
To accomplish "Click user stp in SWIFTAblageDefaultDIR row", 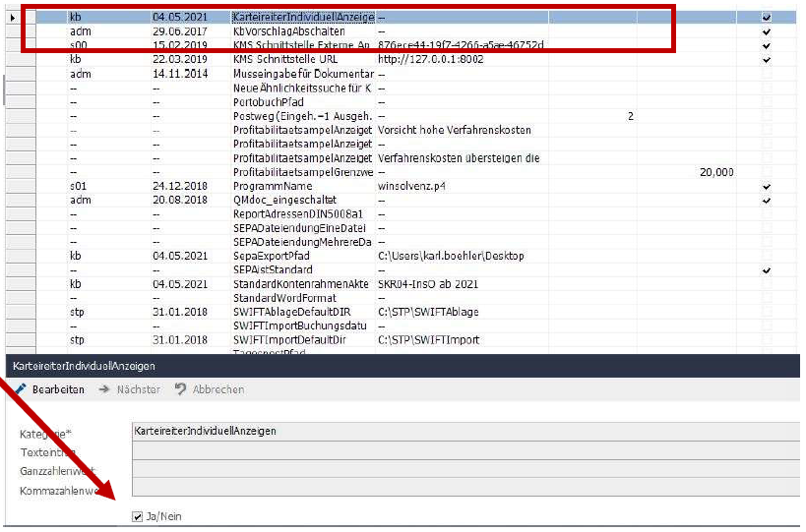I will click(77, 312).
